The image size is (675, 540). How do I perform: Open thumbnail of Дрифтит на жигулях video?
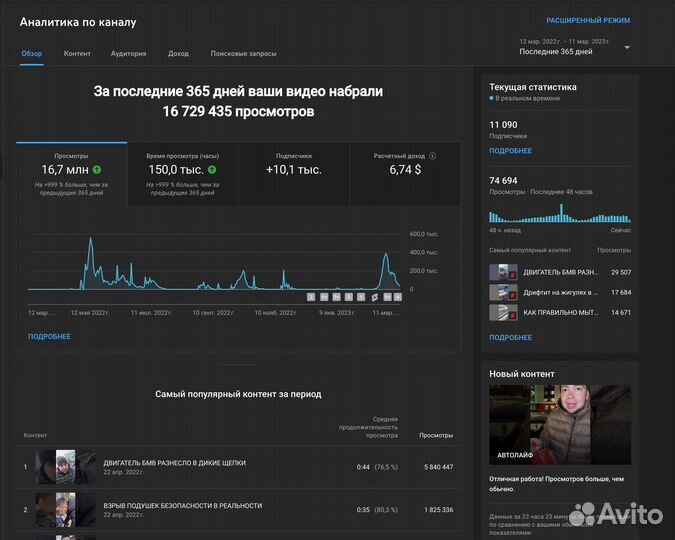[503, 292]
